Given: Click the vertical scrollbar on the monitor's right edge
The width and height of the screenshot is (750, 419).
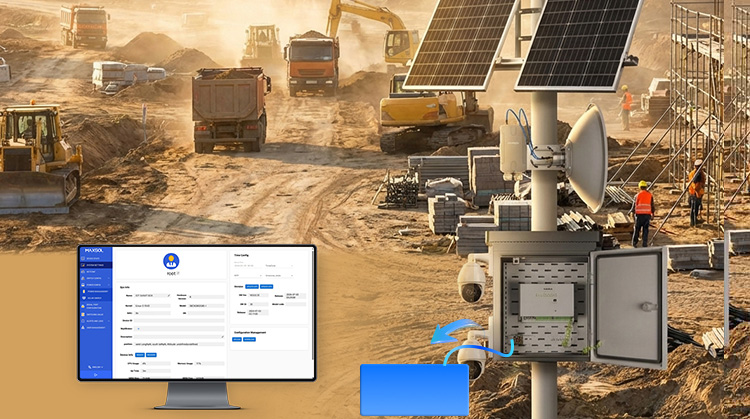Looking at the screenshot, I should click(313, 306).
